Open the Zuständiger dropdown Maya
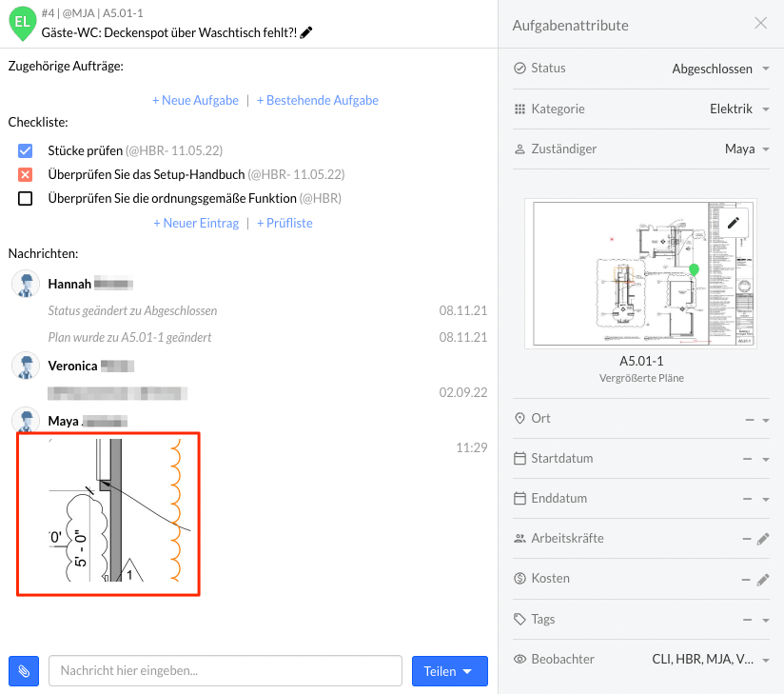 click(x=747, y=149)
